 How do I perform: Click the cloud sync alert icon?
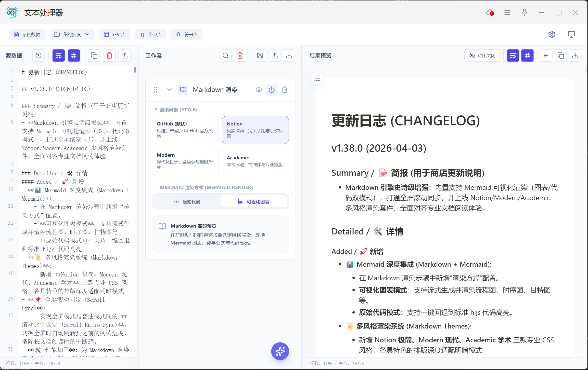(490, 13)
